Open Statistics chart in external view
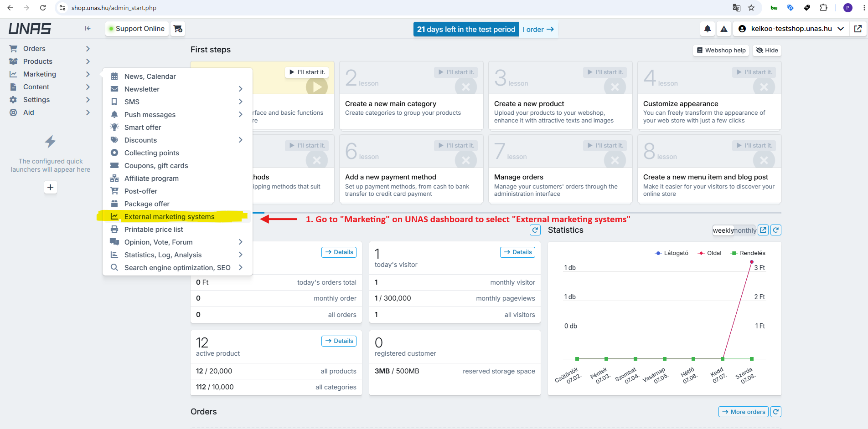 [763, 230]
